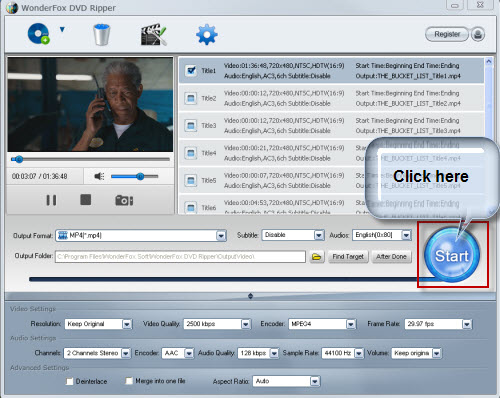This screenshot has height=398, width=500.
Task: Click the 00:03:07 / 01:36:48 time display
Action: click(x=40, y=176)
